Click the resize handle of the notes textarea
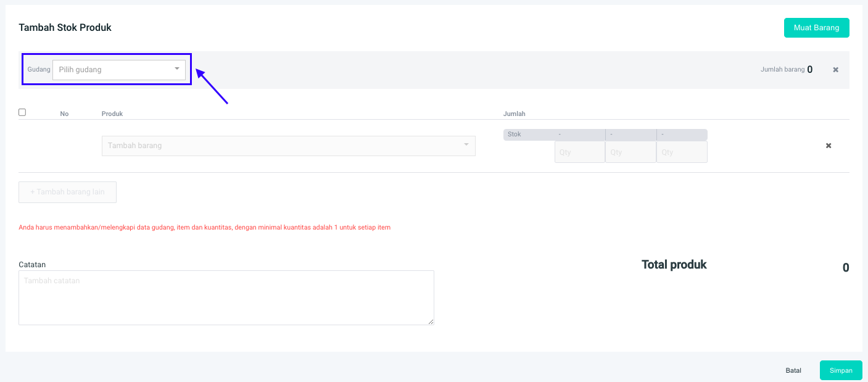868x382 pixels. 431,322
